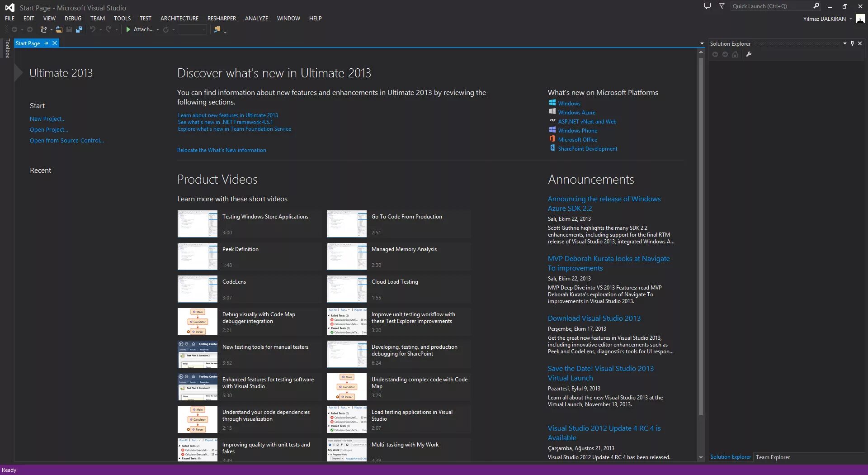Click the Microsoft Office logo icon

pyautogui.click(x=552, y=139)
